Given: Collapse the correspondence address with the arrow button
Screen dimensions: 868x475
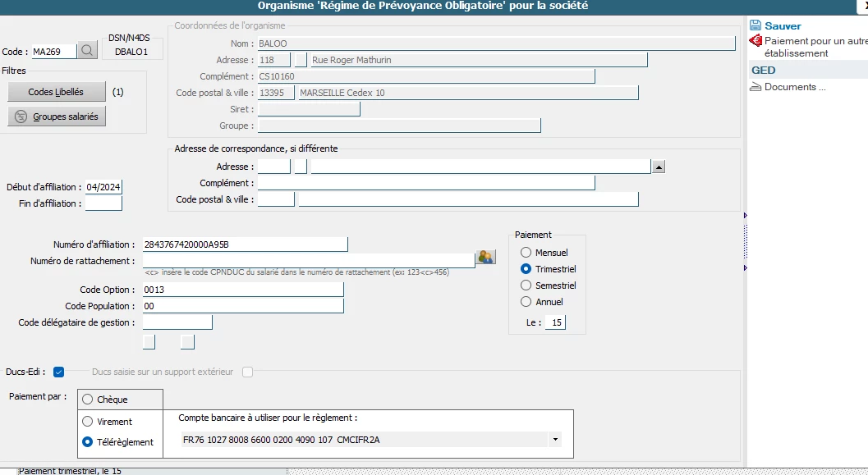Looking at the screenshot, I should point(659,167).
